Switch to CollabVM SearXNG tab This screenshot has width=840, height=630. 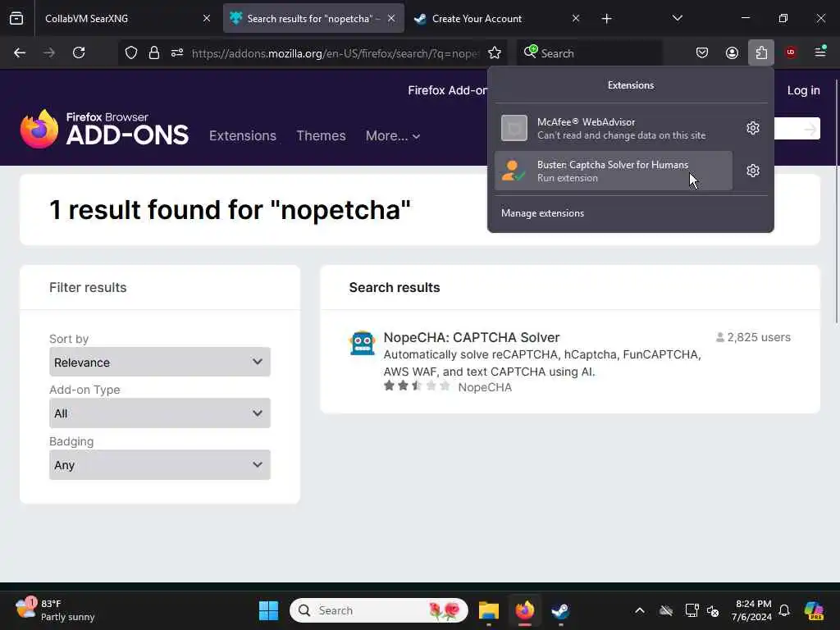(x=126, y=19)
